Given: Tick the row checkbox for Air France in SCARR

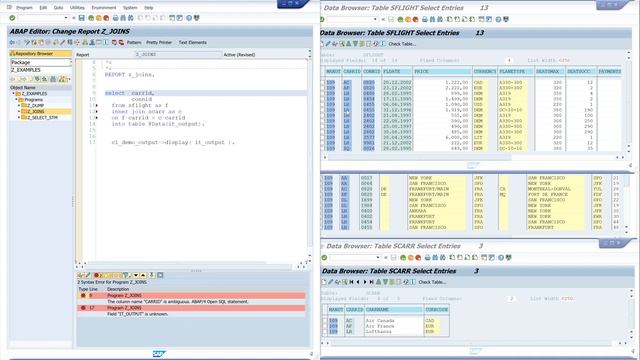Looking at the screenshot, I should 325,326.
